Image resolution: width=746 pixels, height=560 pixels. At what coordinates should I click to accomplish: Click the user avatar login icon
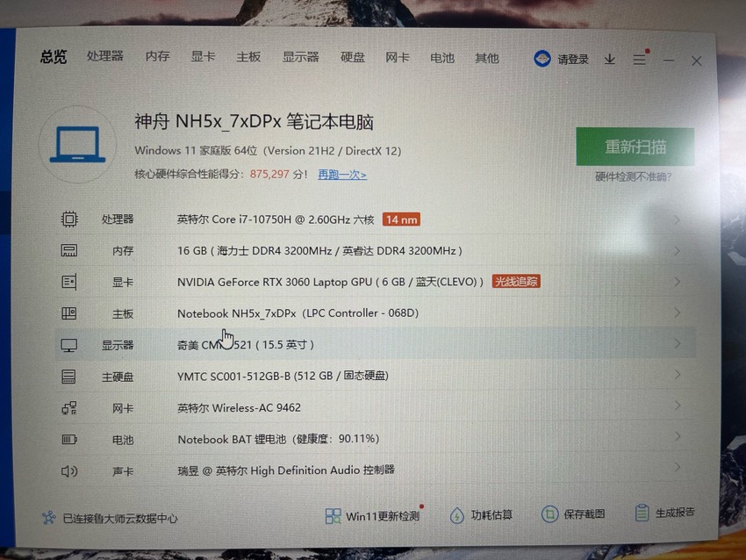pyautogui.click(x=542, y=59)
